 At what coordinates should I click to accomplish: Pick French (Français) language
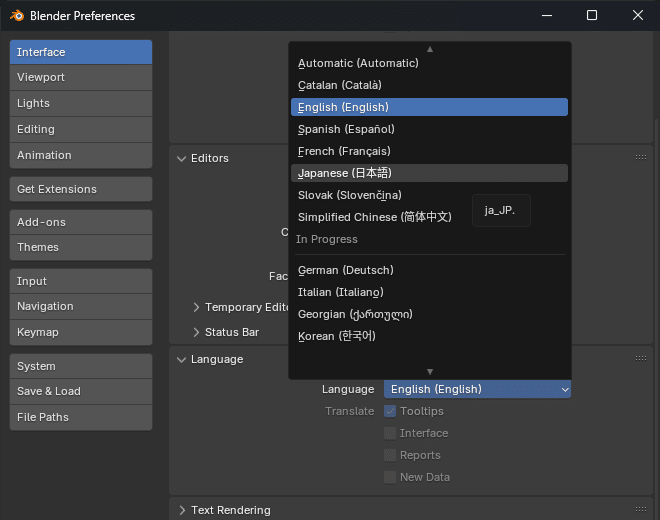pos(429,151)
